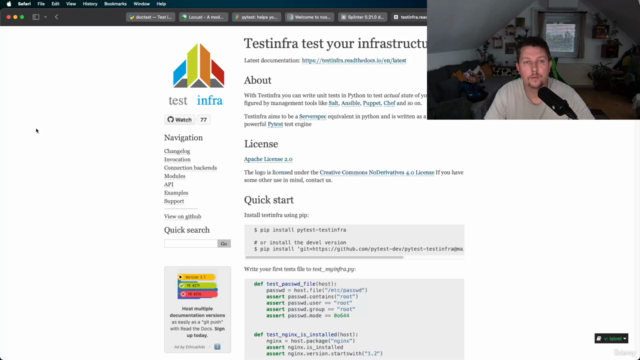Open the Edit menu
This screenshot has width=640, height=360.
click(56, 4)
